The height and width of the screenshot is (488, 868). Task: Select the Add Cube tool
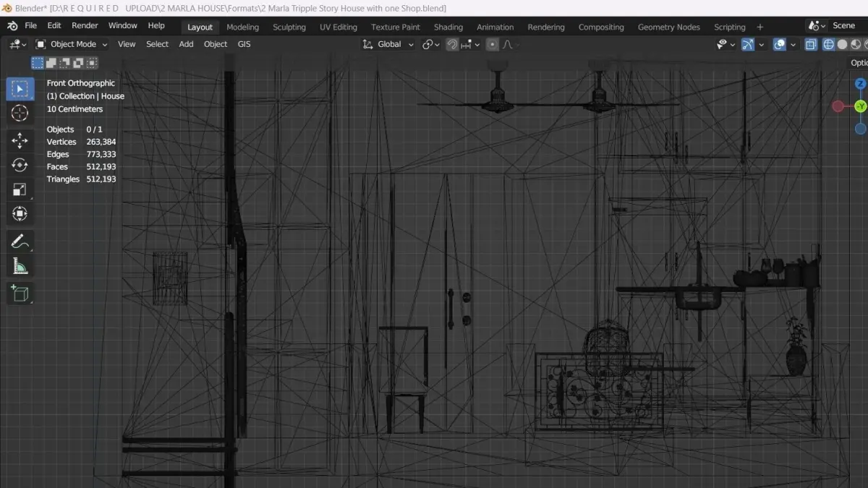[20, 293]
